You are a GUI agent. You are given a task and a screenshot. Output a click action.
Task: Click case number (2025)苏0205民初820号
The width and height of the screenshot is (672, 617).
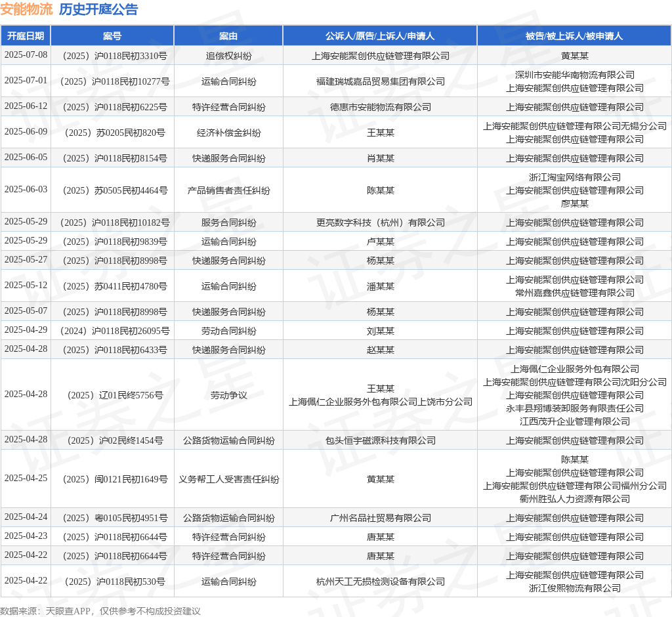point(115,133)
